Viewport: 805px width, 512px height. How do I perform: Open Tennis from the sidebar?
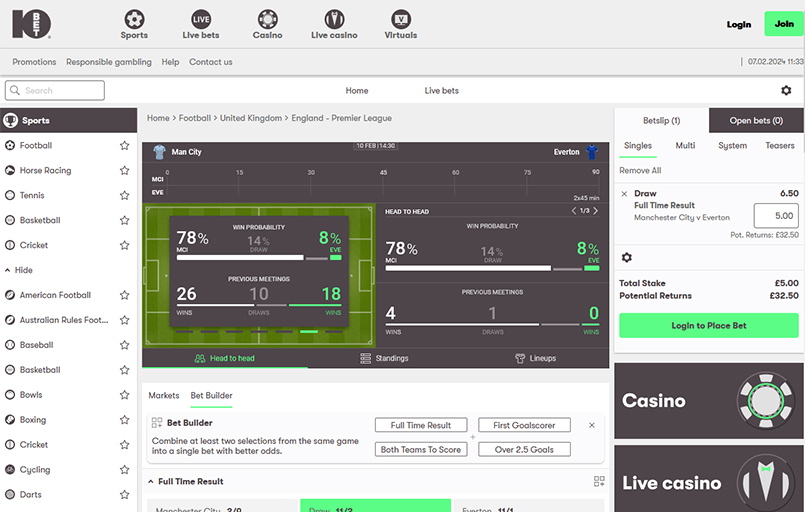[32, 195]
